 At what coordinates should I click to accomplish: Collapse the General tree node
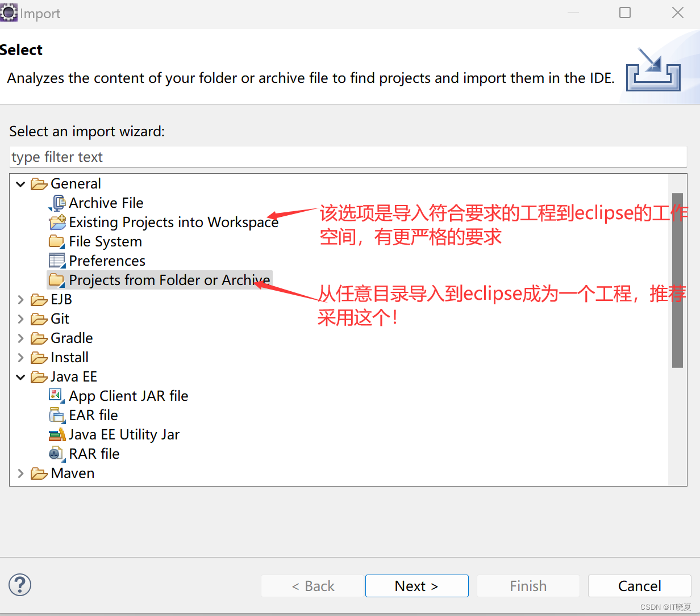click(x=21, y=184)
